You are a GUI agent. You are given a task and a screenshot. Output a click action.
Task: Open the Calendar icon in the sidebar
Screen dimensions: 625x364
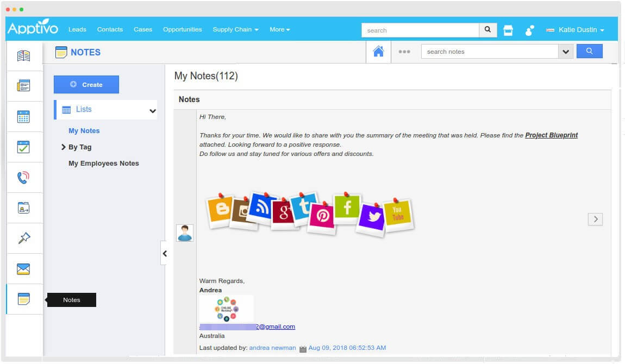click(x=23, y=117)
